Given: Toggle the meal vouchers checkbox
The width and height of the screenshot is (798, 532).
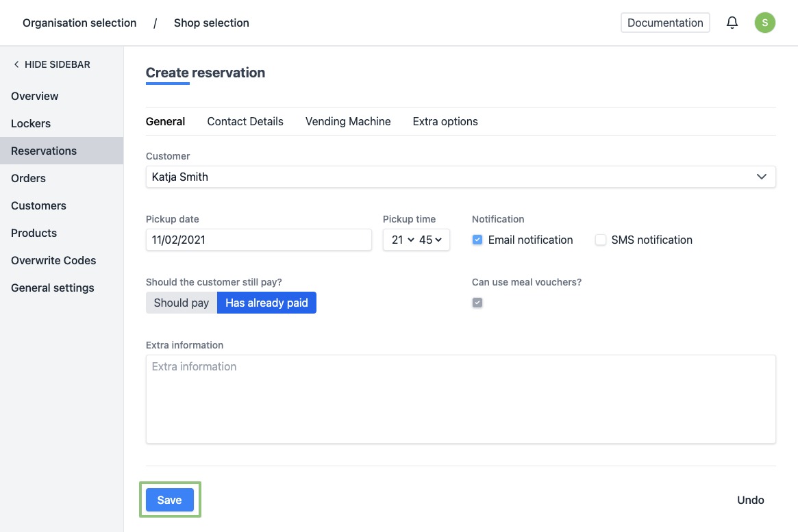Looking at the screenshot, I should [477, 303].
